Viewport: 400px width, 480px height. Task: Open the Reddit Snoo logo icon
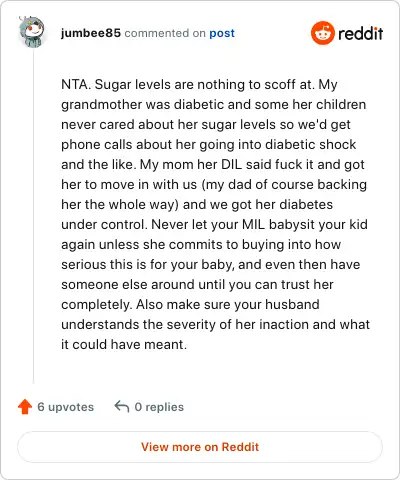click(x=322, y=33)
